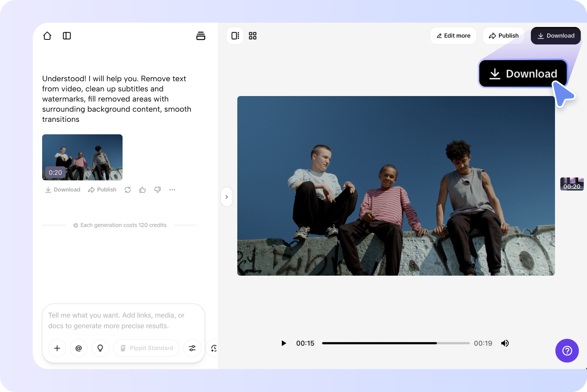Click the Publish button at the top right

point(503,36)
